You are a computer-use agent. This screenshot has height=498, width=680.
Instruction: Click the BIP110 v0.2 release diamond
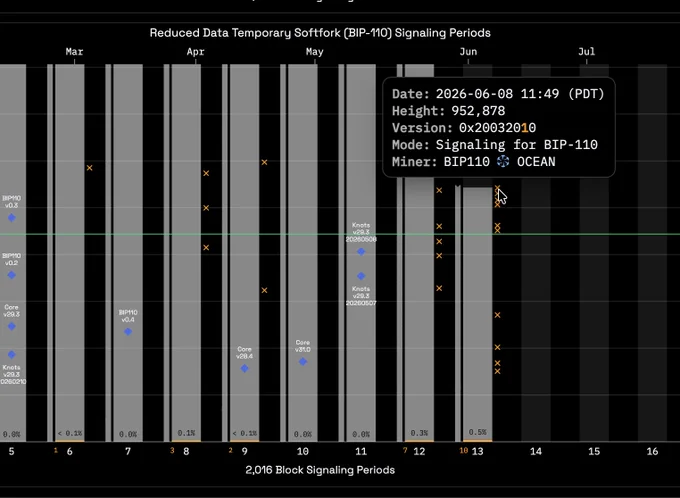point(12,275)
